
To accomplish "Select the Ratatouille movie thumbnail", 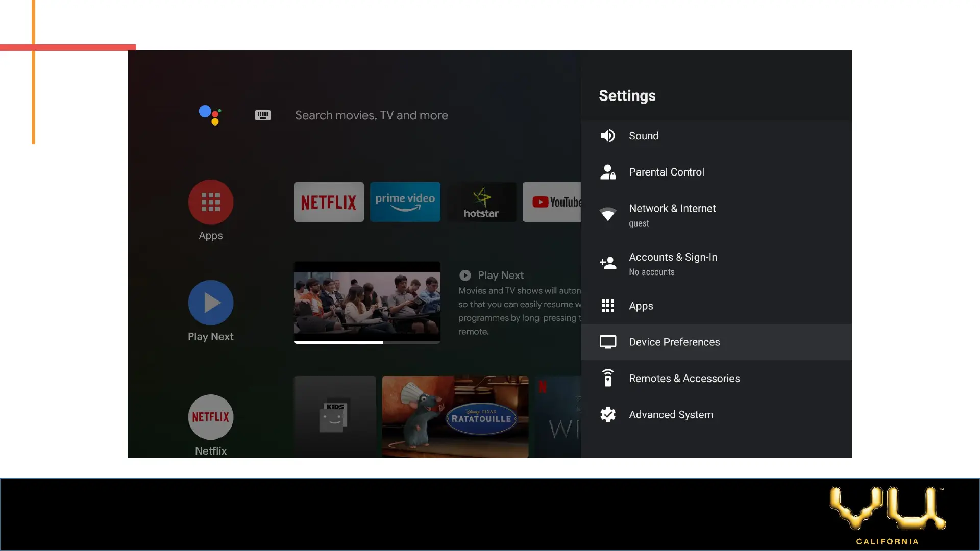I will click(x=455, y=417).
